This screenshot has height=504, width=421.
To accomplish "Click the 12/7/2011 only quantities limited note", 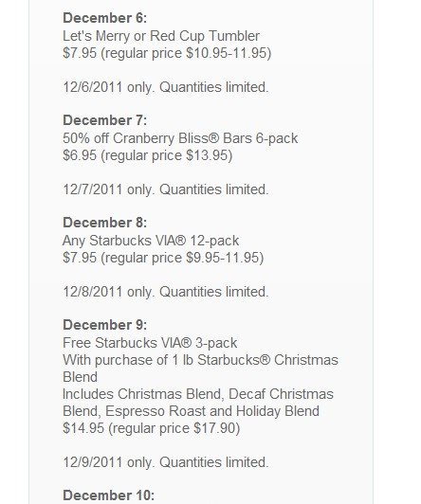I will click(166, 189).
